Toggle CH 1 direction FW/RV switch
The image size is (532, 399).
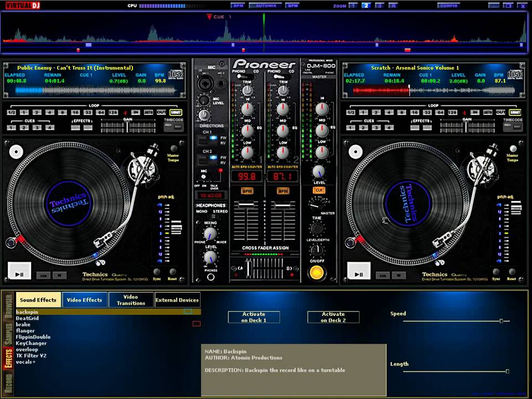tap(208, 140)
